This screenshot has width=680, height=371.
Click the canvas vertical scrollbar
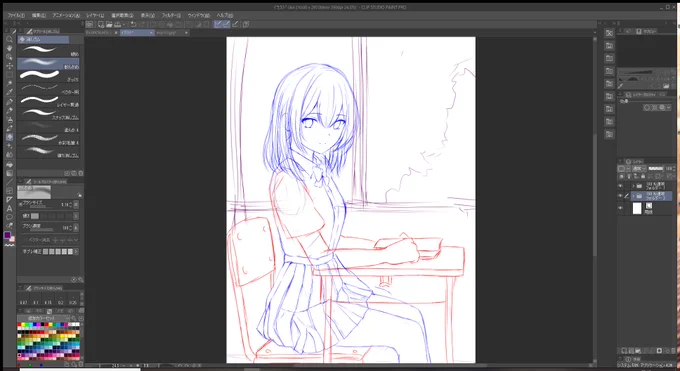[595, 195]
